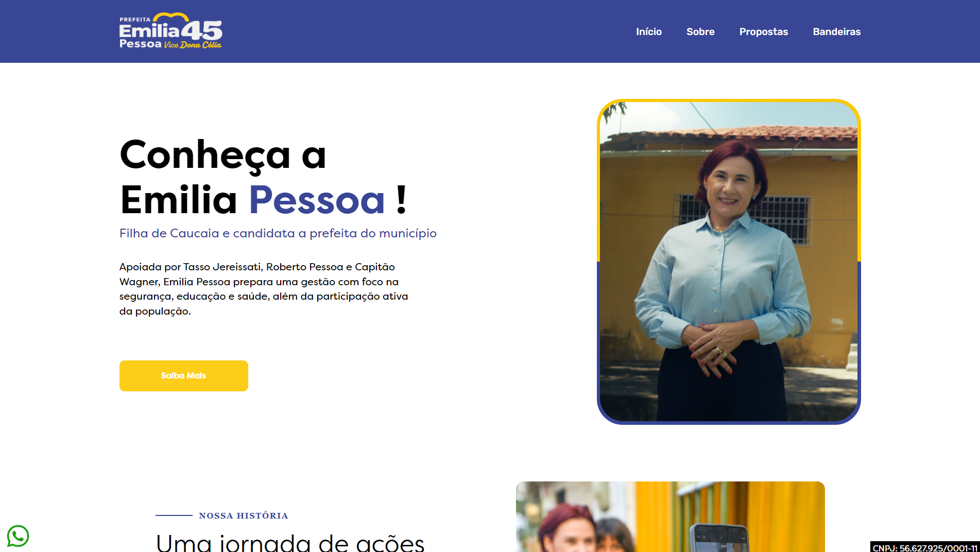The width and height of the screenshot is (980, 552).
Task: Click paragraph mentioning Tasso Jereissati
Action: (264, 289)
